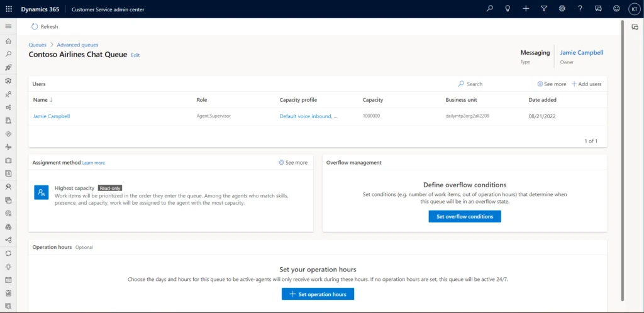Navigate to Advanced queues breadcrumb
The width and height of the screenshot is (644, 313).
tap(77, 45)
